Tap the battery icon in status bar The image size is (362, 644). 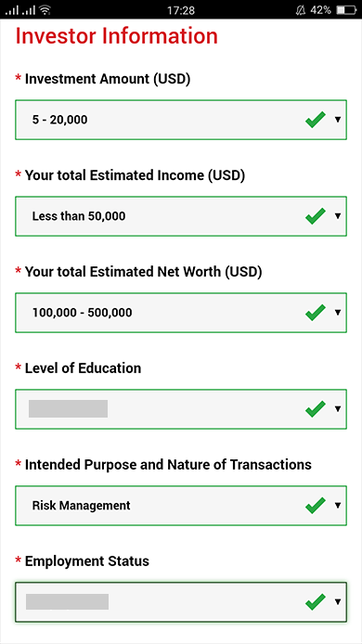click(x=346, y=10)
